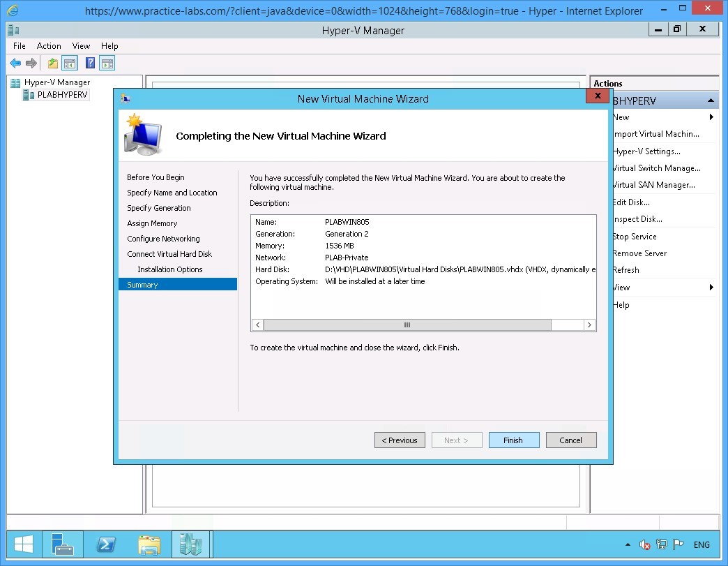Expand the View submenu arrow in Actions pane

(x=711, y=287)
